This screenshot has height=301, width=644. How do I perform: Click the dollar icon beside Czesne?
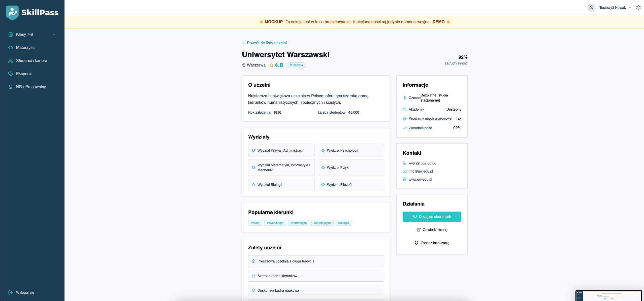pyautogui.click(x=405, y=98)
